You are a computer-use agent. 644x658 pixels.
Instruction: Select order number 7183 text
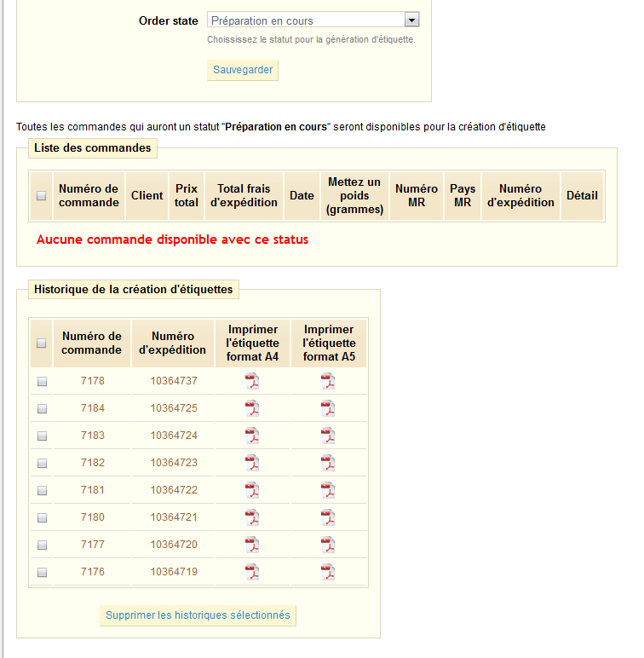(93, 436)
